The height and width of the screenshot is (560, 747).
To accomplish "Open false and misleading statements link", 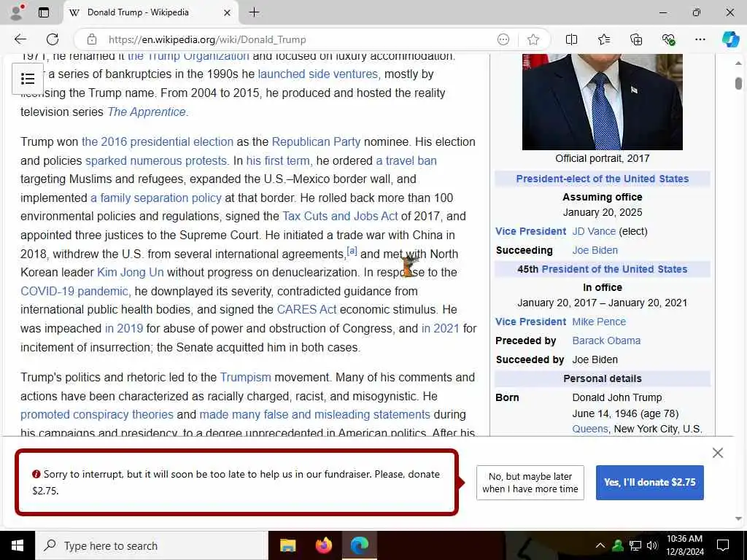I will [314, 415].
